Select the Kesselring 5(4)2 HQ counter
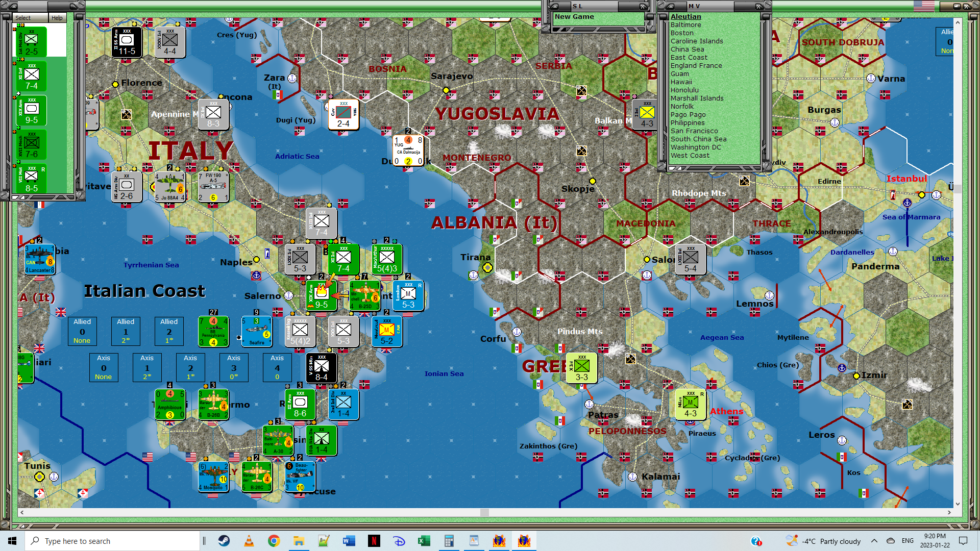The height and width of the screenshot is (551, 980). (300, 332)
